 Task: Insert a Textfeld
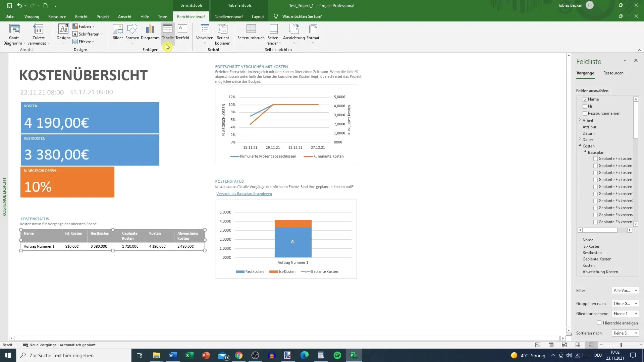coord(182,32)
